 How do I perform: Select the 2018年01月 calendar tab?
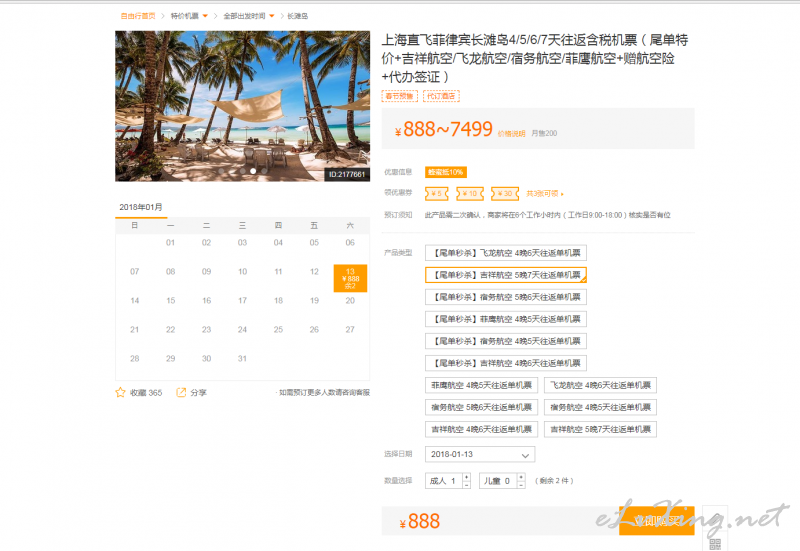[141, 207]
